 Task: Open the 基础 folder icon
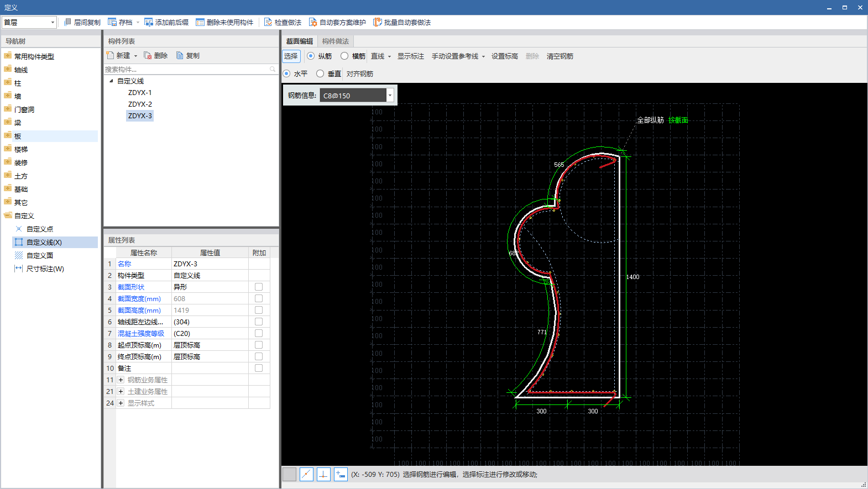(8, 189)
